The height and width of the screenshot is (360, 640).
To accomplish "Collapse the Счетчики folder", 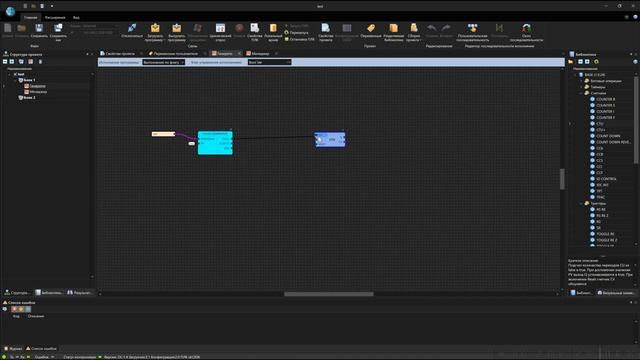I will coord(582,93).
